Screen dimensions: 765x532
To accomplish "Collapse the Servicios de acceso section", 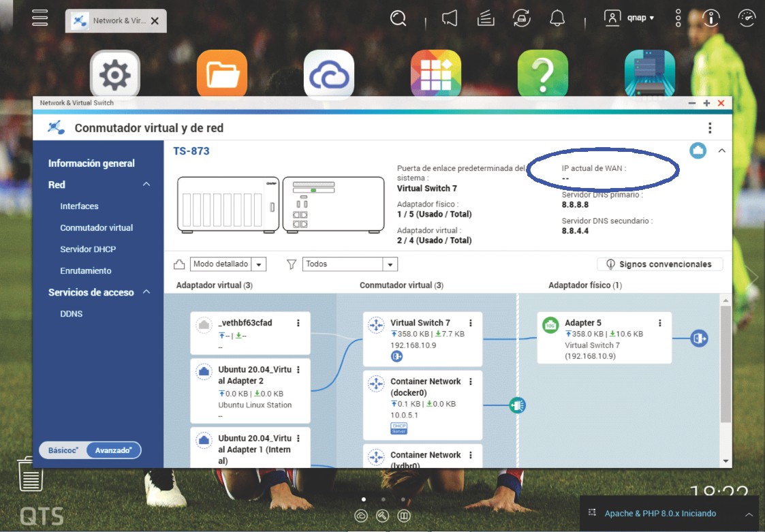I will [x=146, y=292].
